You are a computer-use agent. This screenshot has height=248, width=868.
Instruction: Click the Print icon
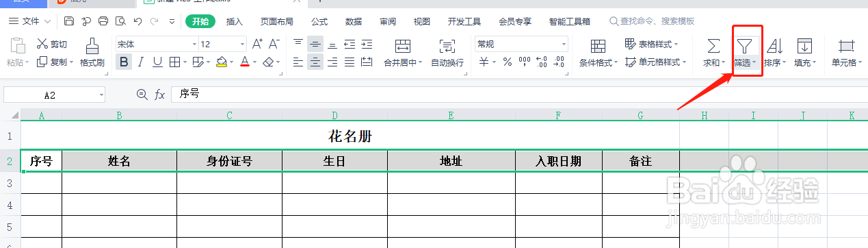coord(103,21)
